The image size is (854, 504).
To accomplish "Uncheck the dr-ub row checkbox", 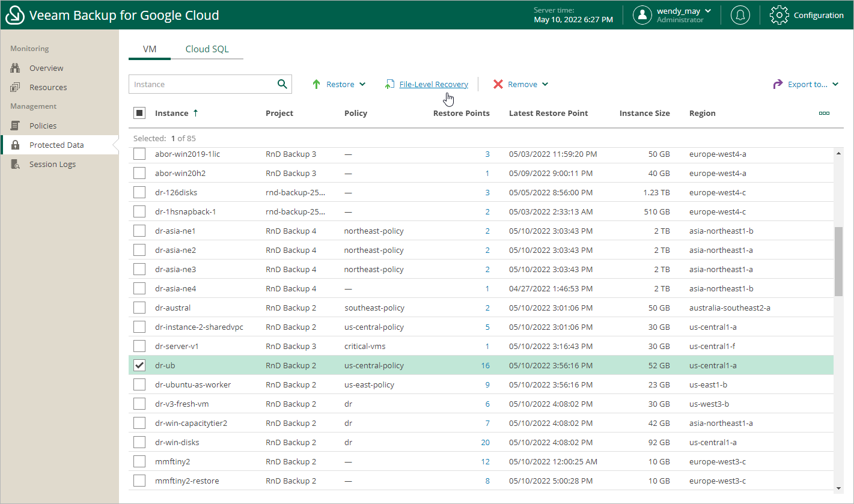I will click(x=139, y=365).
